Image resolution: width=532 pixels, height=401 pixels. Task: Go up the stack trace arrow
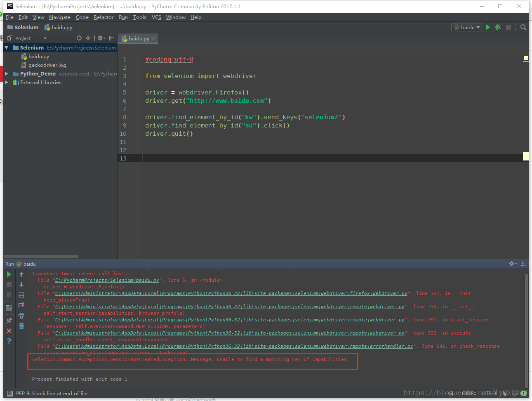21,274
